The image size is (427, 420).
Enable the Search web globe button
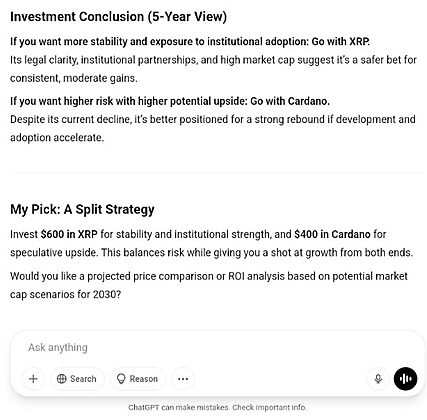click(77, 379)
